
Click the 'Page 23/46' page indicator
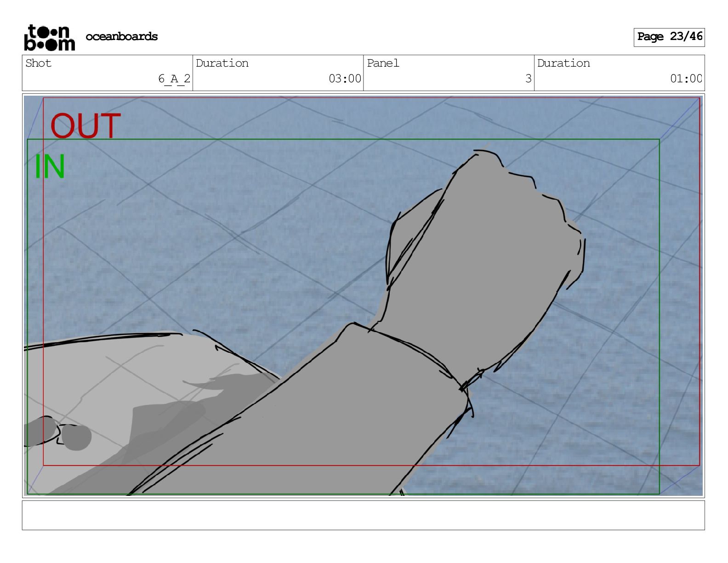pyautogui.click(x=669, y=37)
